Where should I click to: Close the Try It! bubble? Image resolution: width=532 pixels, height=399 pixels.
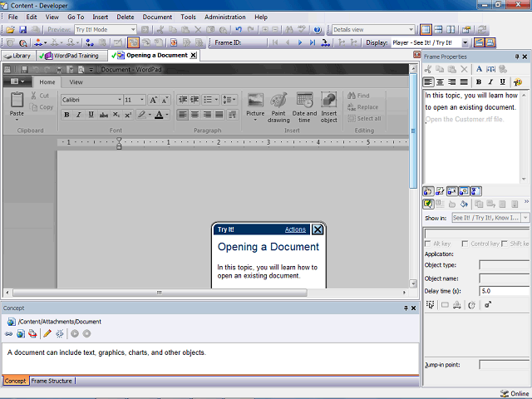(318, 229)
